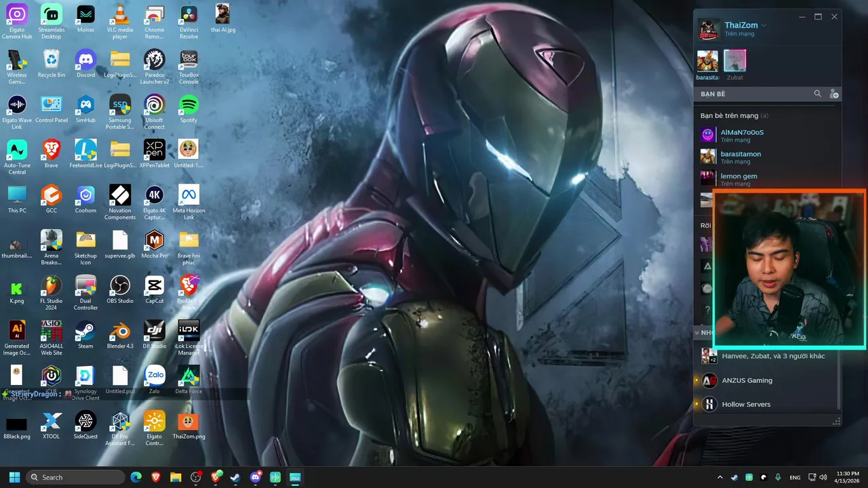The image size is (868, 488).
Task: Click ENG language indicator in tray
Action: point(795,477)
